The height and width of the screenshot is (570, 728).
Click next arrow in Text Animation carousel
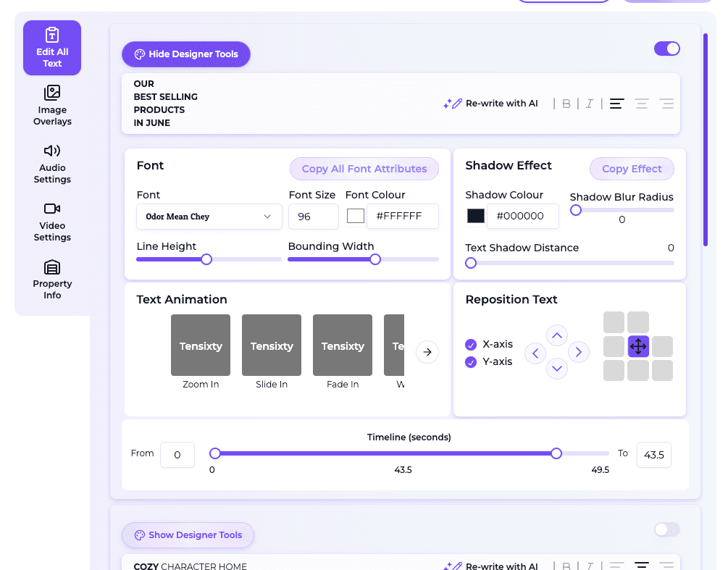click(427, 352)
